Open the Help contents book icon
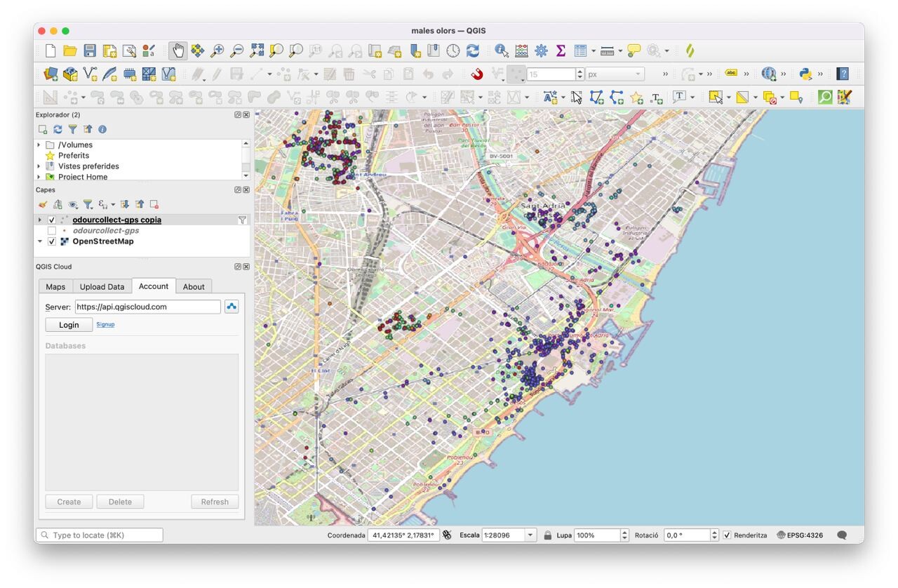 [843, 74]
